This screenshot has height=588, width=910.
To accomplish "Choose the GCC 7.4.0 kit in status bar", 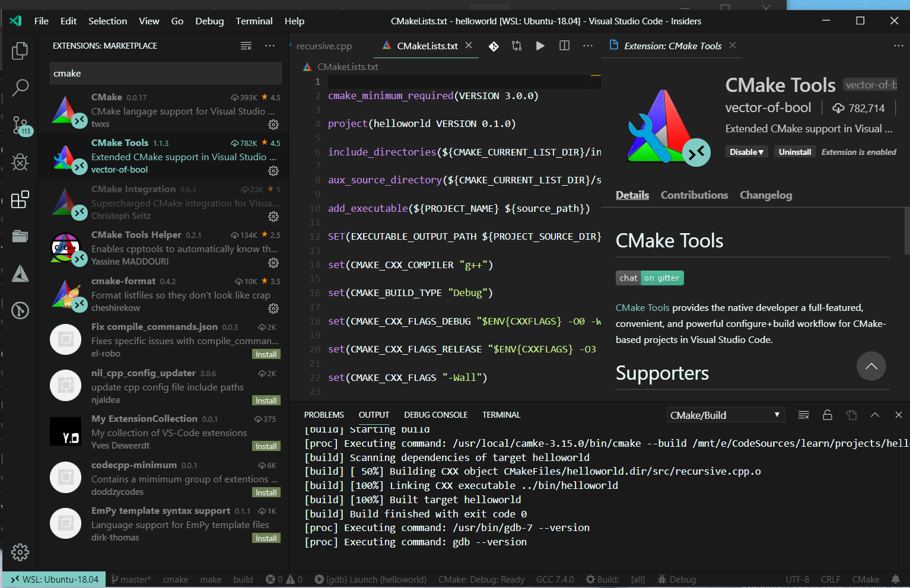I will tap(555, 580).
